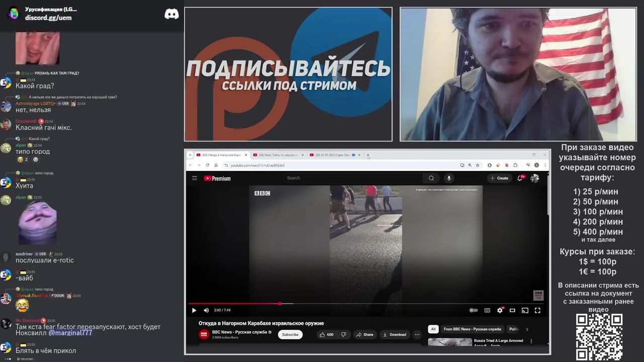Bookmark page with star icon

477,165
